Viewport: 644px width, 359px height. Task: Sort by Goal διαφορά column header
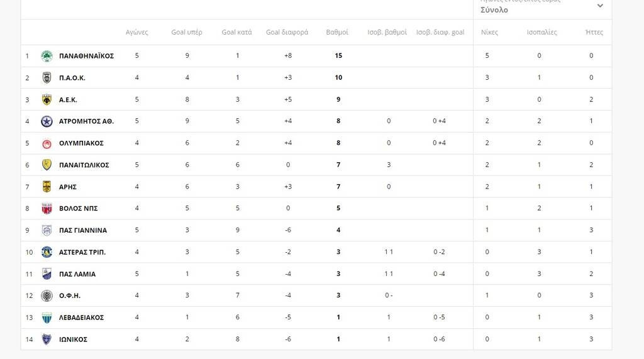pyautogui.click(x=287, y=32)
